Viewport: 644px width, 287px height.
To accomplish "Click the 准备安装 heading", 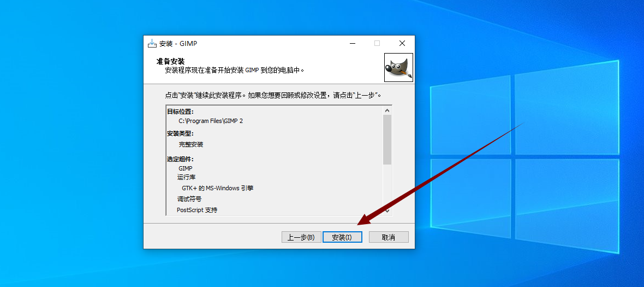I will (170, 62).
